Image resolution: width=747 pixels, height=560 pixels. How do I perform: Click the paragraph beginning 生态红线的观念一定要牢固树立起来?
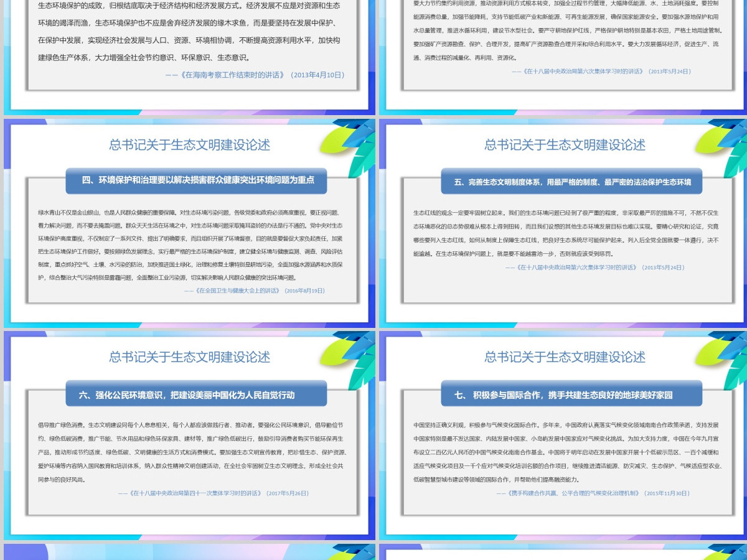coord(566,233)
